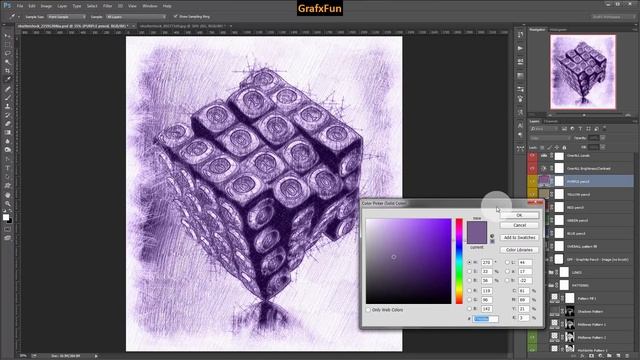Select the Hand tool
This screenshot has height=360, width=640.
click(x=7, y=195)
